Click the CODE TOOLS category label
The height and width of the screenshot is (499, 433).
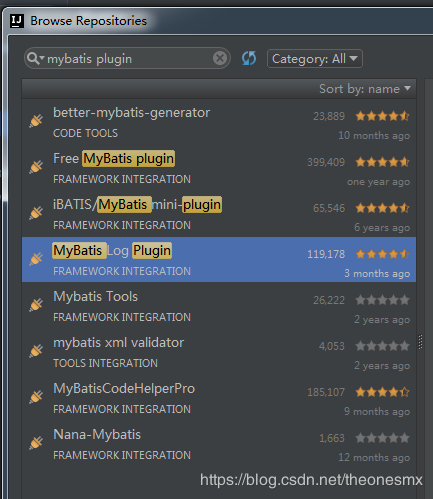point(85,133)
